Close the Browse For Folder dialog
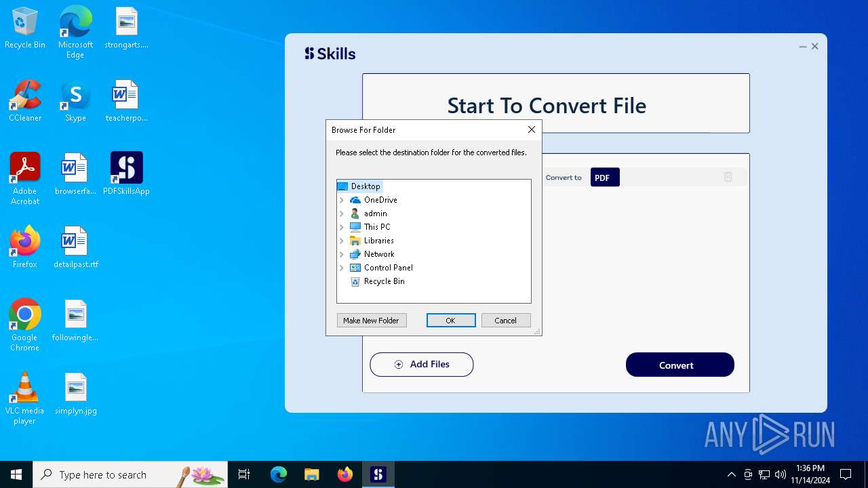 (532, 129)
